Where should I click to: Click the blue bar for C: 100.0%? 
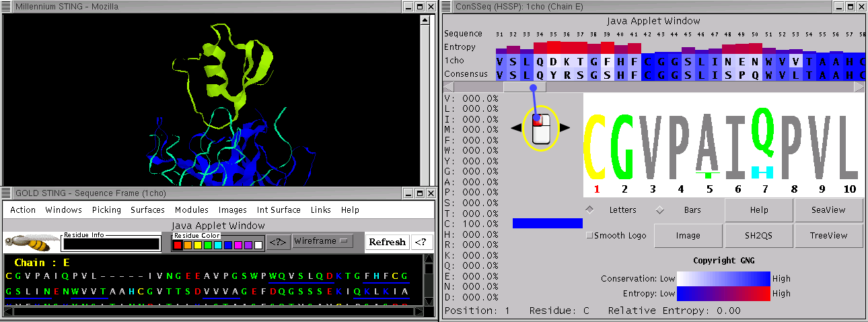(548, 223)
